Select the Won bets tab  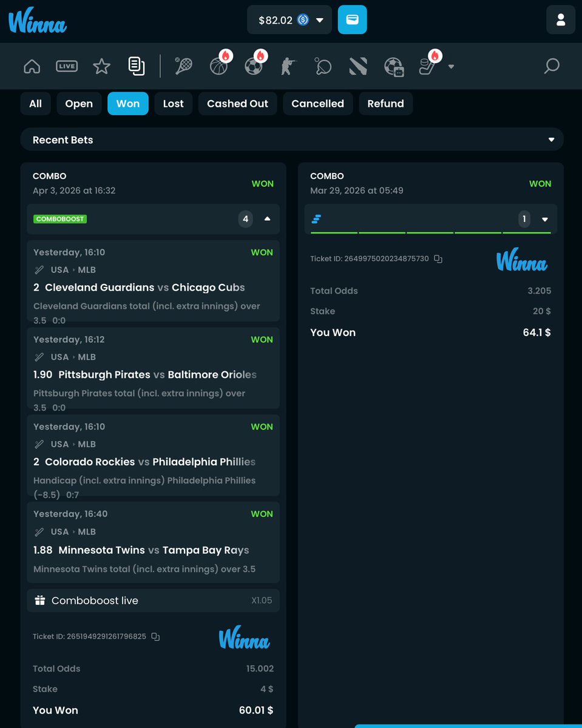(128, 104)
